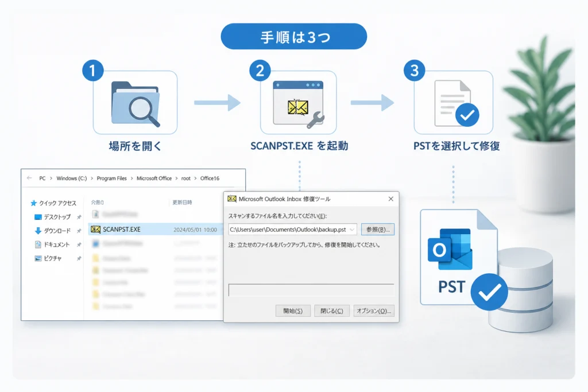Screen dimensions: 588x392
Task: Click the 閉じる(C) close button
Action: pyautogui.click(x=331, y=311)
